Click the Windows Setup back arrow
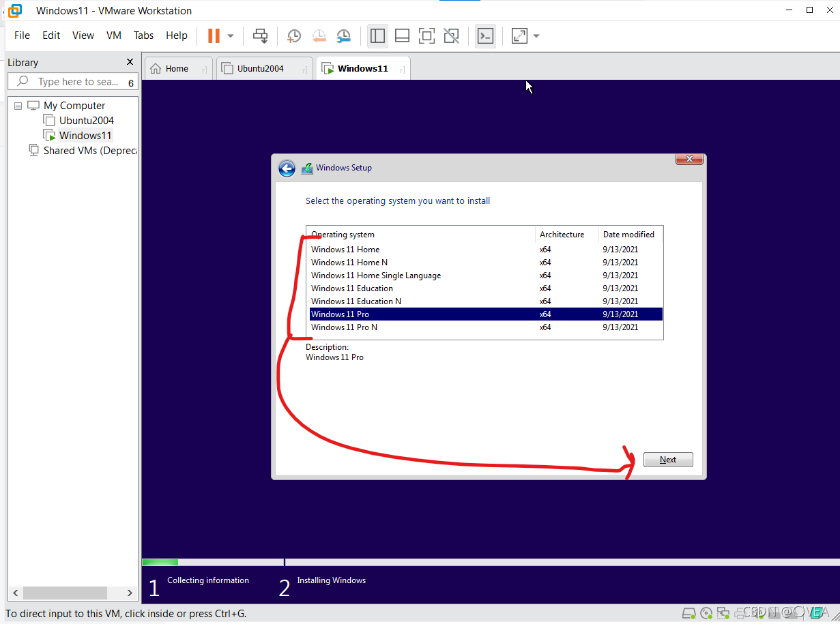The width and height of the screenshot is (840, 624). [x=287, y=168]
